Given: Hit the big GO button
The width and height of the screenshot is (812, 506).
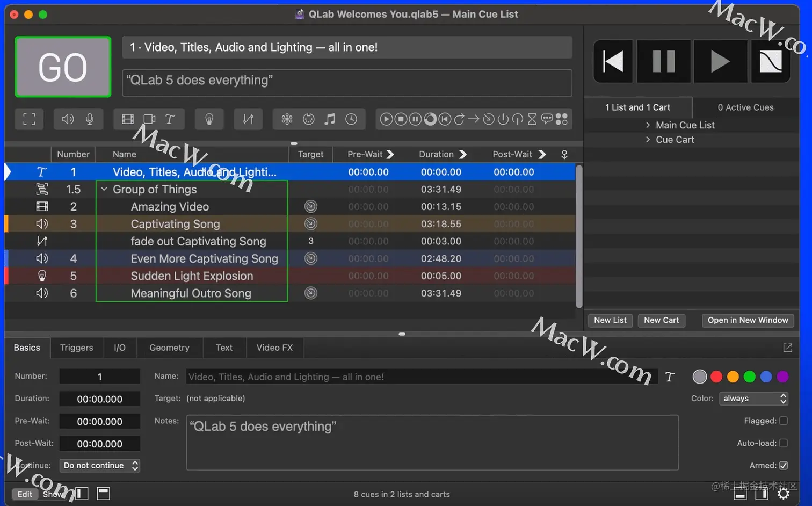Looking at the screenshot, I should point(63,67).
